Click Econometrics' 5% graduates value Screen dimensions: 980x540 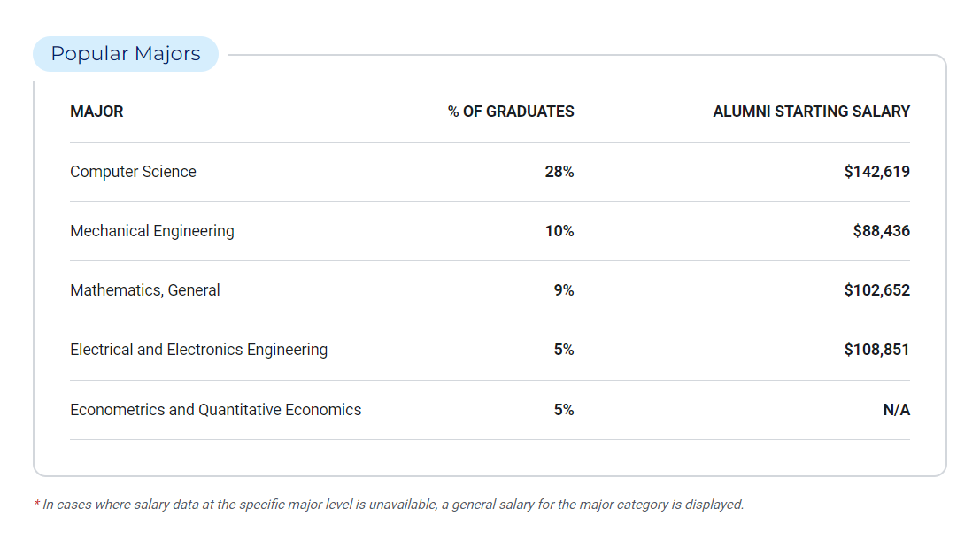pyautogui.click(x=564, y=410)
